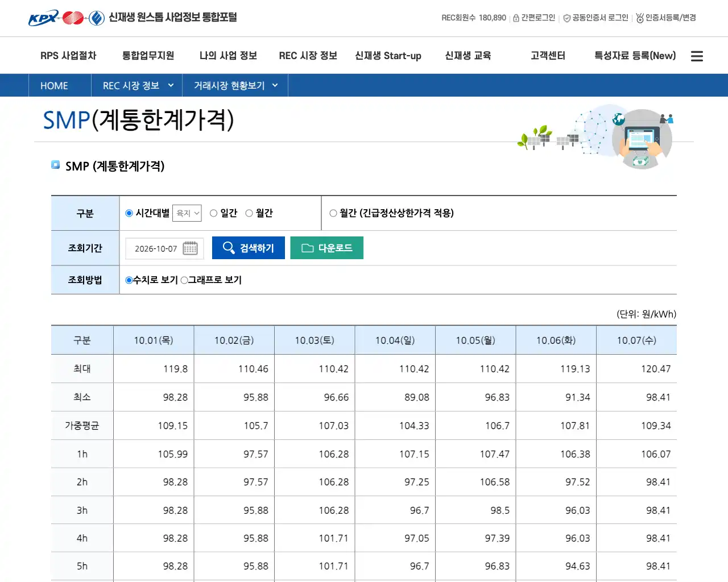Click the 다운로드 download button
Screen dimensions: 728x582
[x=327, y=248]
